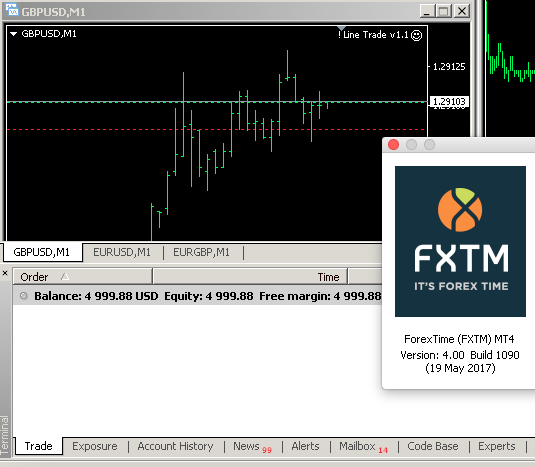The image size is (535, 467).
Task: Select the Version: 4.00 Build 1090 text
Action: click(x=460, y=355)
